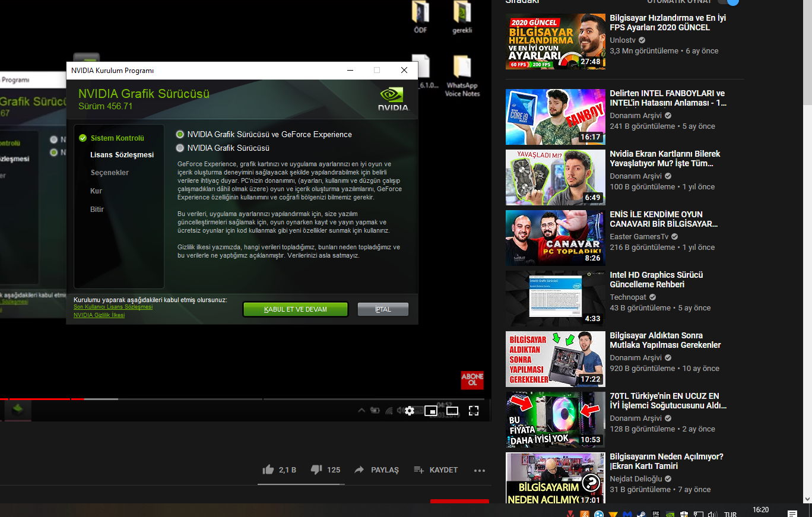
Task: Open Windows Security shield tray icon
Action: pos(684,513)
